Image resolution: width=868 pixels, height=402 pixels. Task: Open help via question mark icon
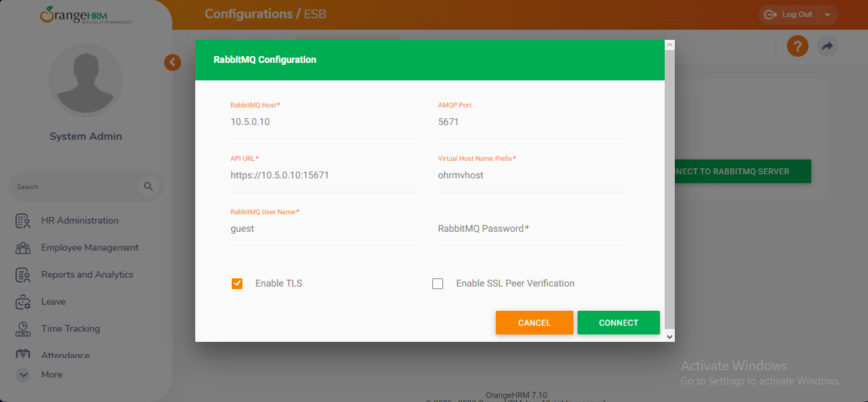pyautogui.click(x=798, y=46)
